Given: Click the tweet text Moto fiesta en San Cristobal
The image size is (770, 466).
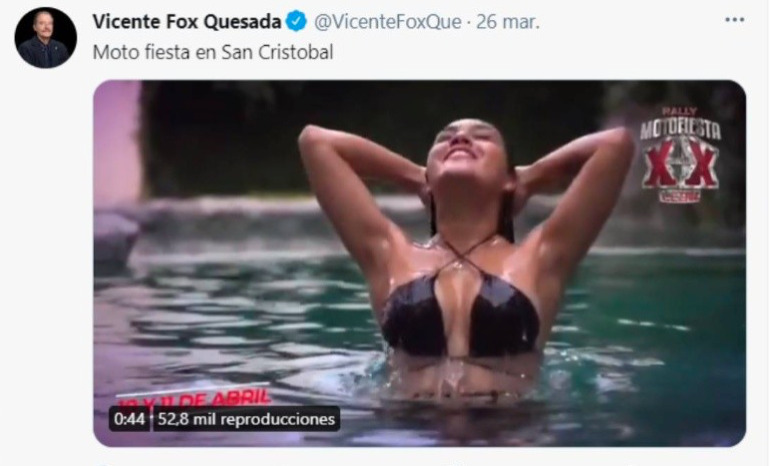Looking at the screenshot, I should click(x=213, y=52).
